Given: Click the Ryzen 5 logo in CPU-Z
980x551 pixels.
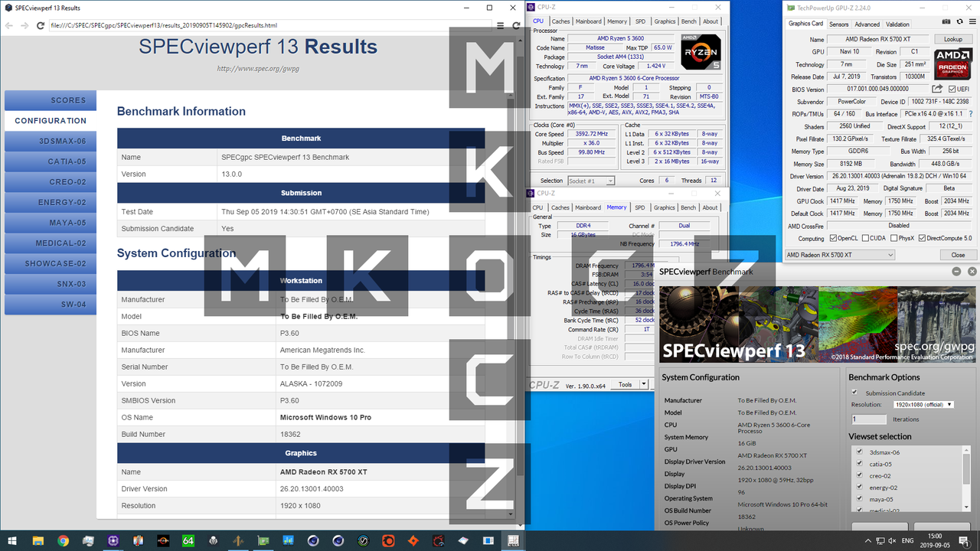Looking at the screenshot, I should point(700,54).
